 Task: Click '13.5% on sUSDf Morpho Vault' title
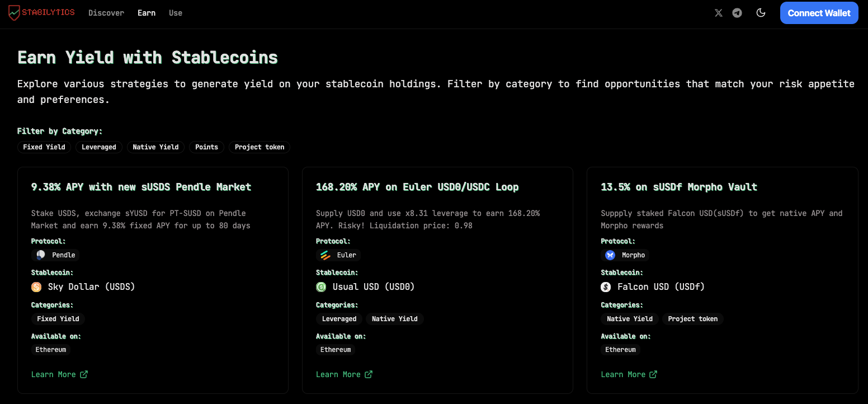point(679,187)
